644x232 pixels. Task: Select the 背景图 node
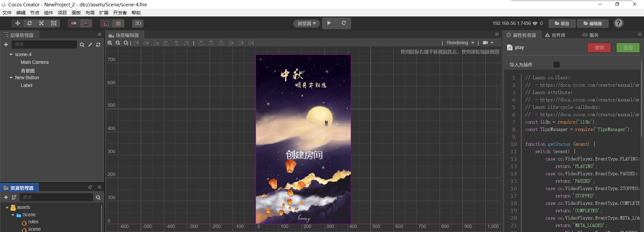(x=28, y=71)
